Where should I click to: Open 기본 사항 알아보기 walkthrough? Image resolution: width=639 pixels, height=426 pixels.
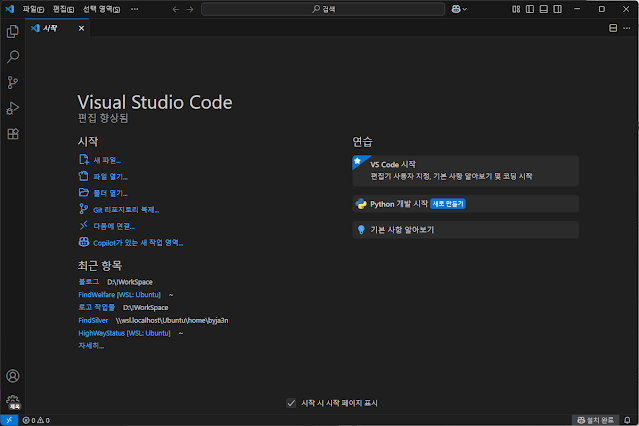(465, 230)
